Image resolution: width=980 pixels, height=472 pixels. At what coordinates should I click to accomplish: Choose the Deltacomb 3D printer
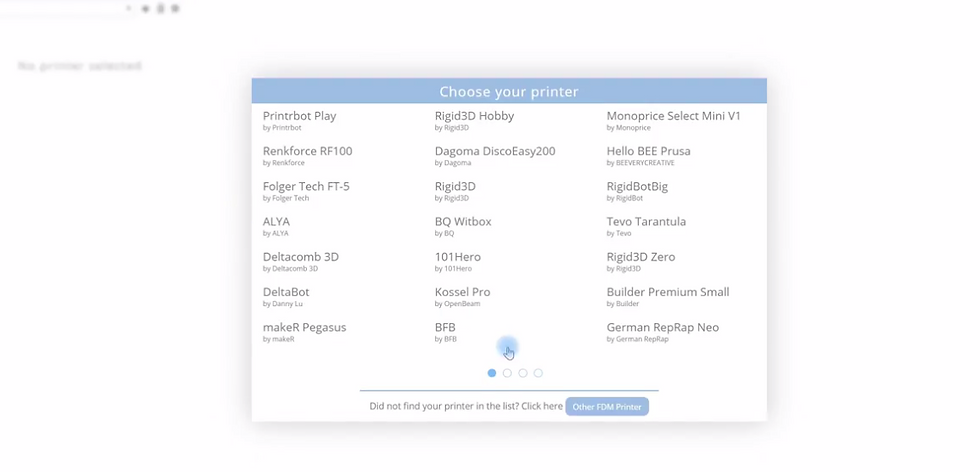click(301, 261)
